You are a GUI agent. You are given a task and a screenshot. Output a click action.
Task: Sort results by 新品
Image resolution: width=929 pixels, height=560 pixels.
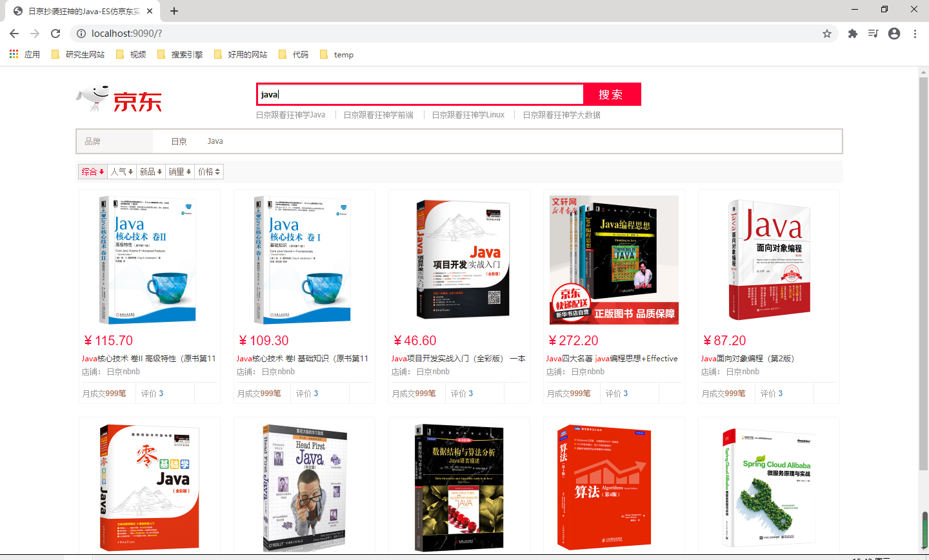(x=151, y=172)
